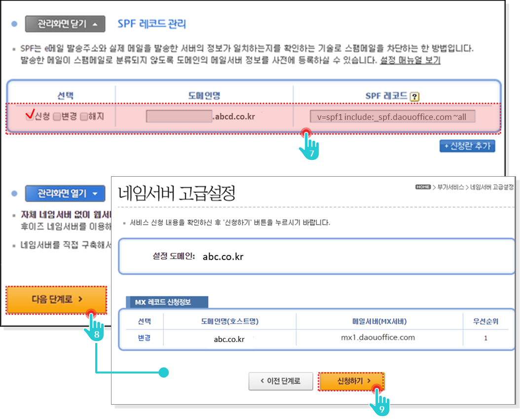This screenshot has height=420, width=520.
Task: Click the hand pointer marked 7
Action: pos(310,146)
